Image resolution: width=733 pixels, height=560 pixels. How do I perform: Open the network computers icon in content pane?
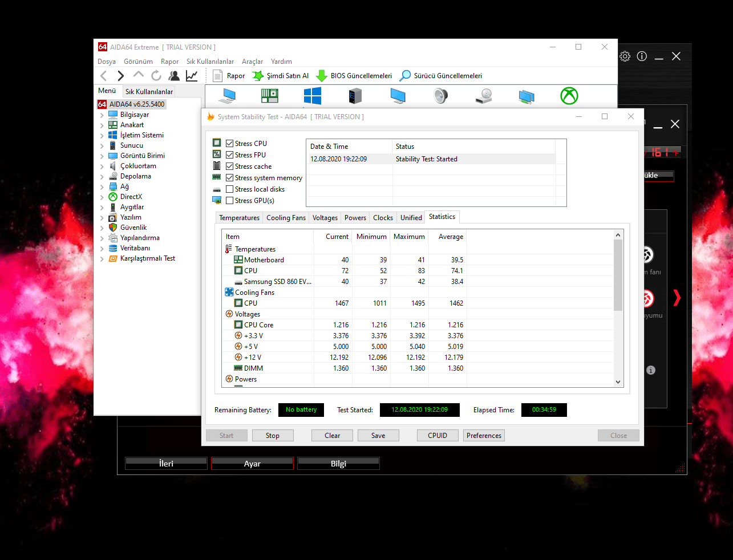click(527, 96)
